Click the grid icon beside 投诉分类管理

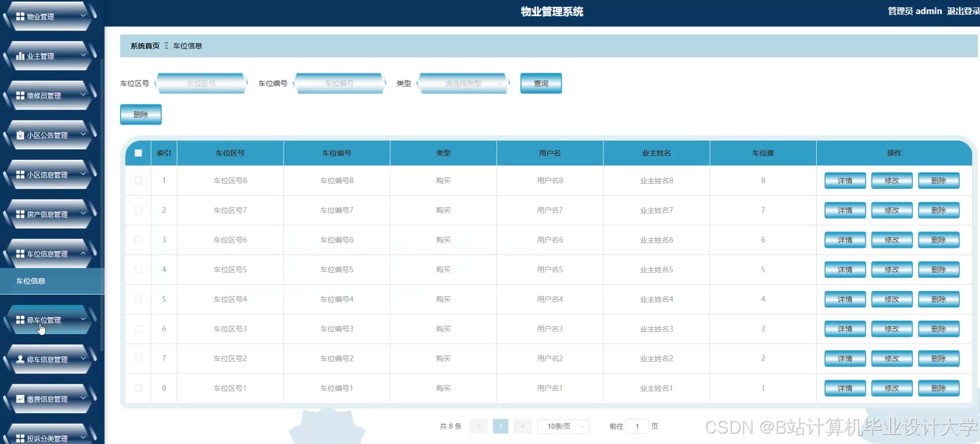(x=20, y=438)
